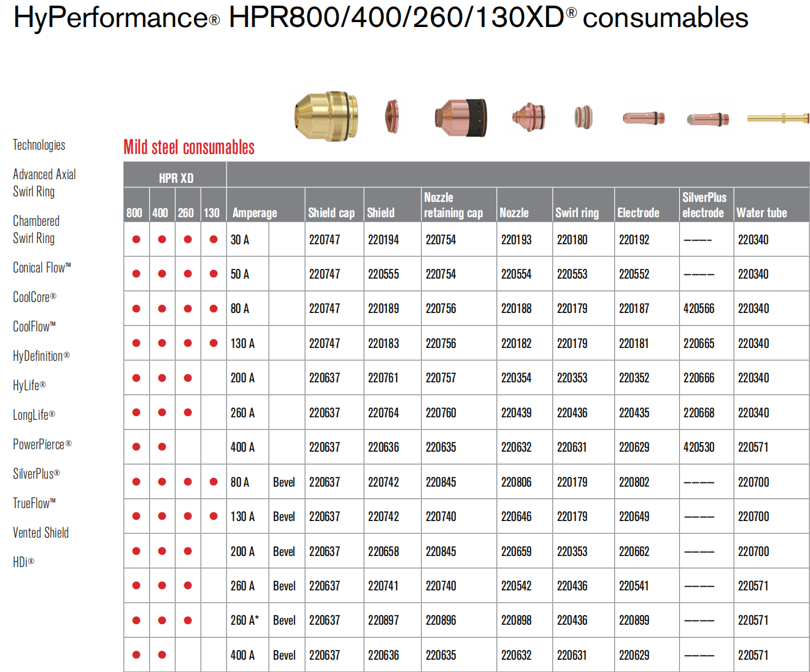This screenshot has width=810, height=672.
Task: Click the nozzle retaining cap image
Action: pyautogui.click(x=460, y=117)
